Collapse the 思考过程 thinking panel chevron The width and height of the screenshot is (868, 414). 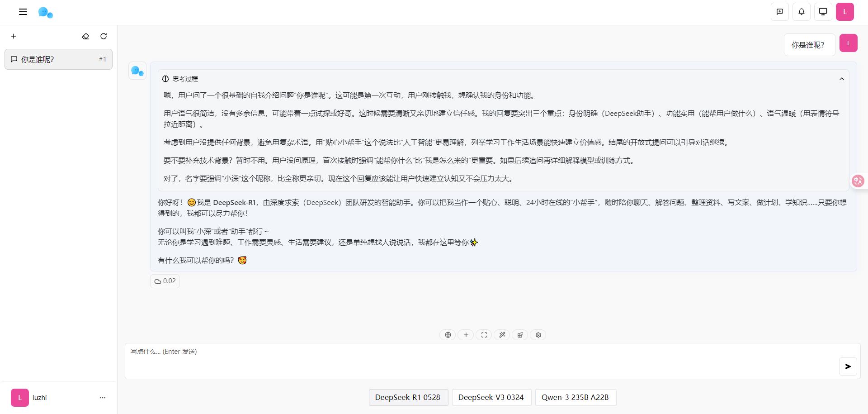click(x=842, y=79)
